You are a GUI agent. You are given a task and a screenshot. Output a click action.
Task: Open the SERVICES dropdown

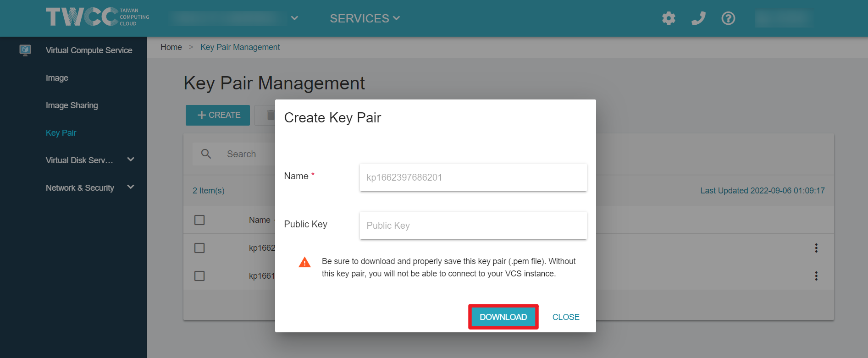(365, 18)
